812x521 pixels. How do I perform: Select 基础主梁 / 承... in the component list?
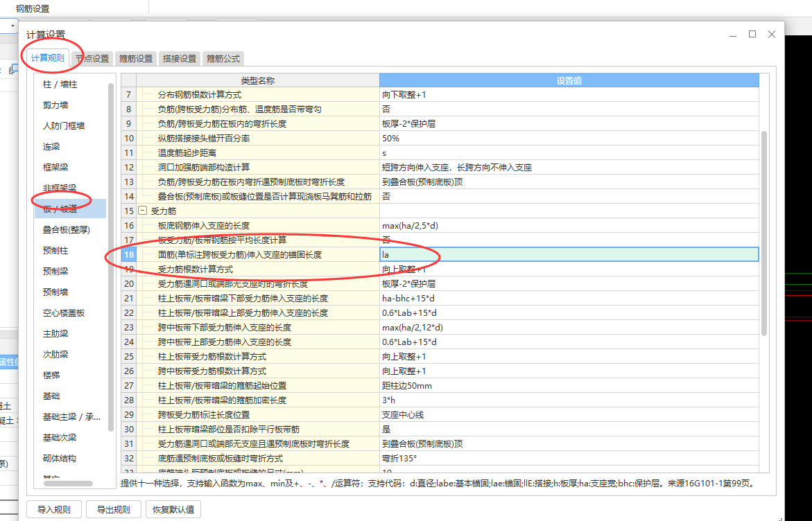pos(70,417)
